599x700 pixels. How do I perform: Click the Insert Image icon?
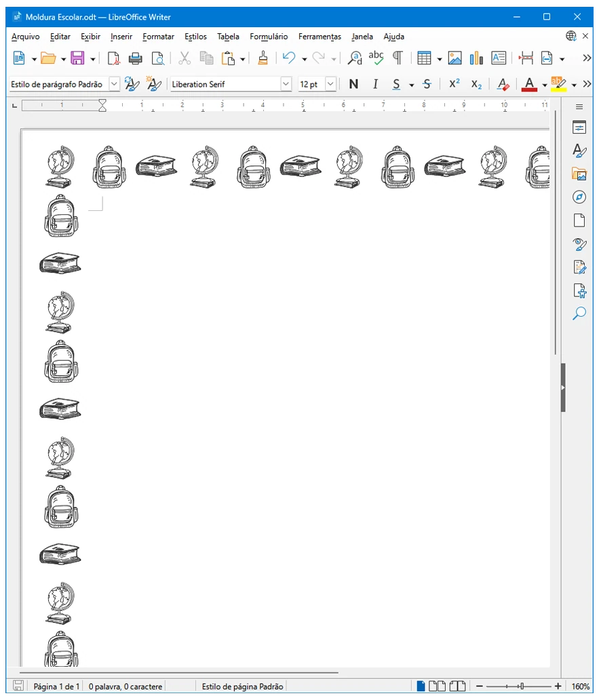pyautogui.click(x=455, y=58)
